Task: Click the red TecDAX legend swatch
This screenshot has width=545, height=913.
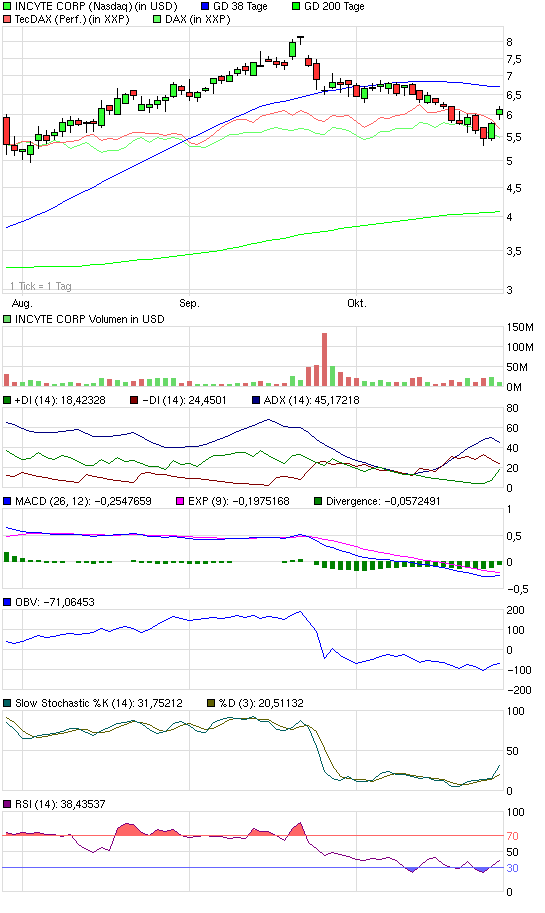Action: point(7,19)
